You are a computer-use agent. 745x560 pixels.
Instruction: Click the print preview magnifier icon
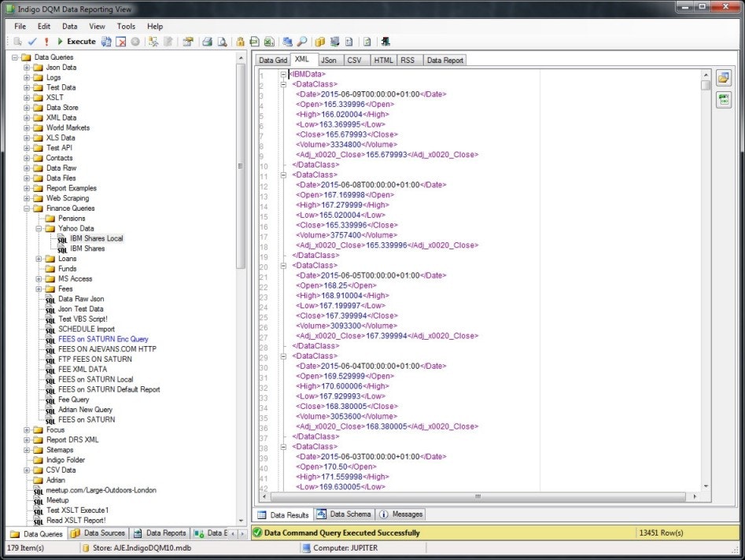221,41
